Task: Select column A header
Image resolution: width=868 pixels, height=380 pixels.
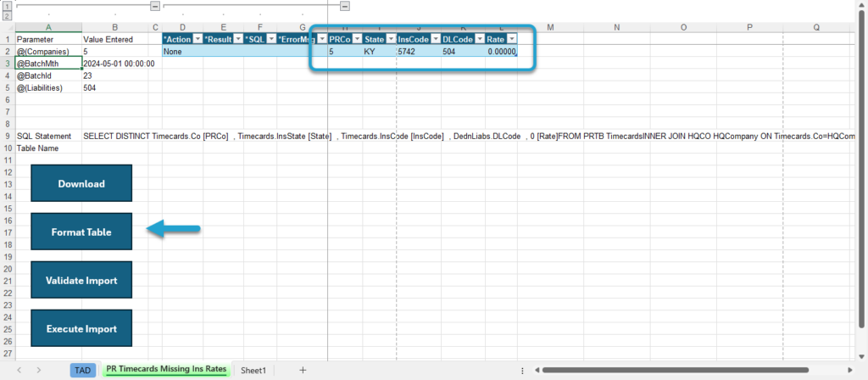Action: [x=48, y=27]
